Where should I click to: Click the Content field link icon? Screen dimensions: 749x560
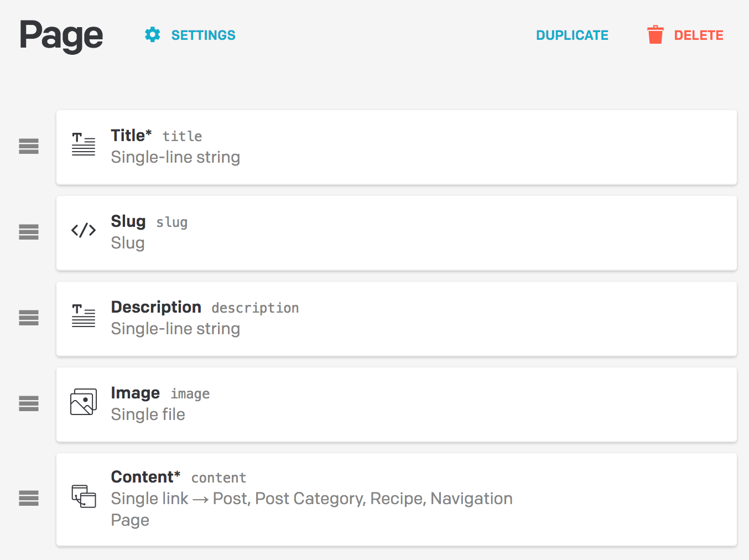pos(84,496)
